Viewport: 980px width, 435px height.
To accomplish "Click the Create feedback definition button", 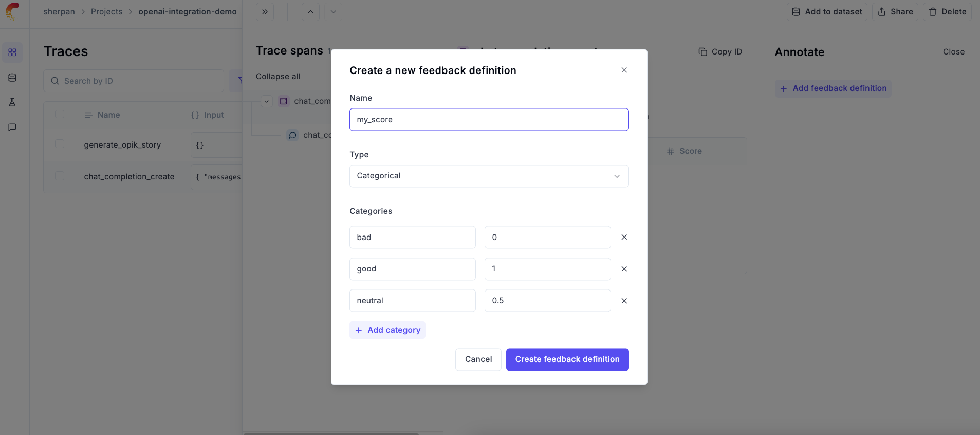I will (567, 359).
